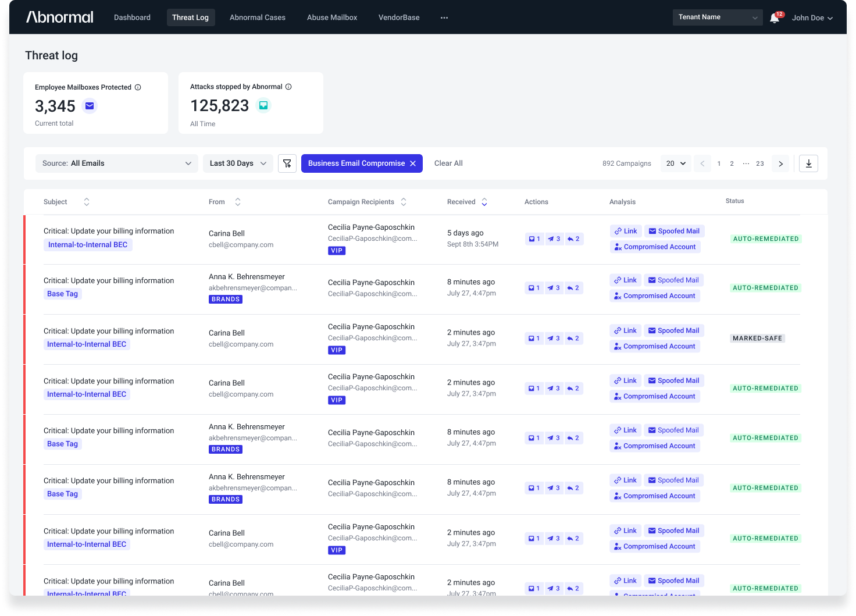Click the pagination ellipsis
The width and height of the screenshot is (856, 616).
pyautogui.click(x=746, y=163)
